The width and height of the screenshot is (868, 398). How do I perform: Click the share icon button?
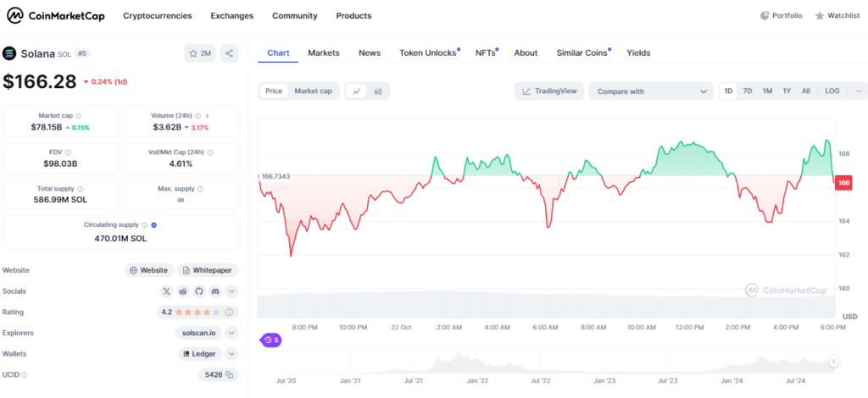pyautogui.click(x=229, y=53)
